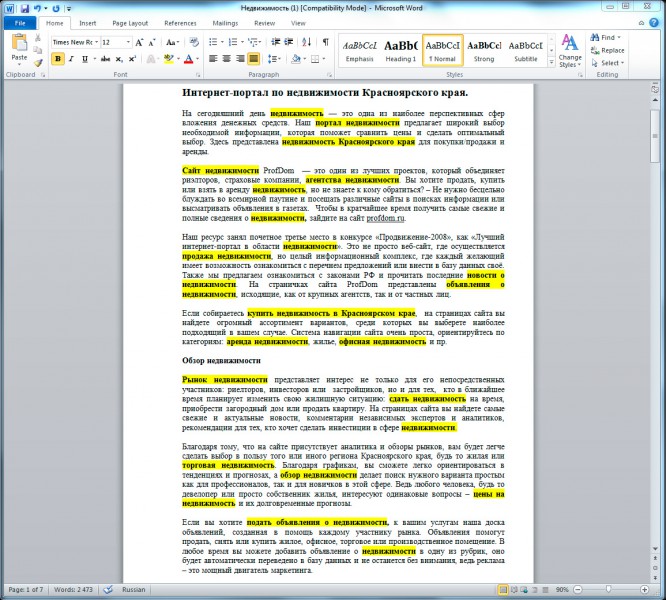
Task: Click the Shrink Font icon
Action: [x=152, y=42]
